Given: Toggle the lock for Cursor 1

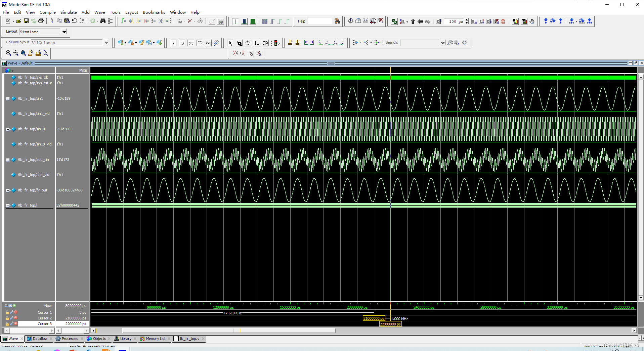Looking at the screenshot, I should coord(7,312).
